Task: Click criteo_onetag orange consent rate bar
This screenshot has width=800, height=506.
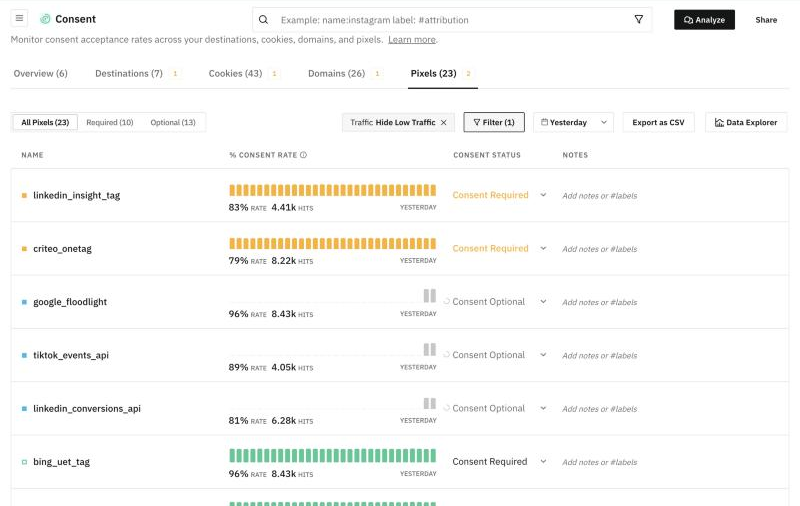Action: coord(333,243)
